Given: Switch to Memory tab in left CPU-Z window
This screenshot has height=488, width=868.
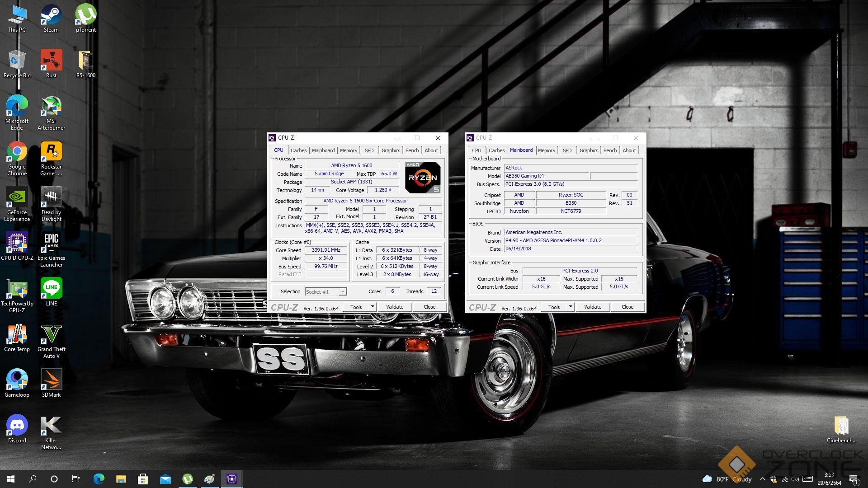Looking at the screenshot, I should (x=348, y=150).
